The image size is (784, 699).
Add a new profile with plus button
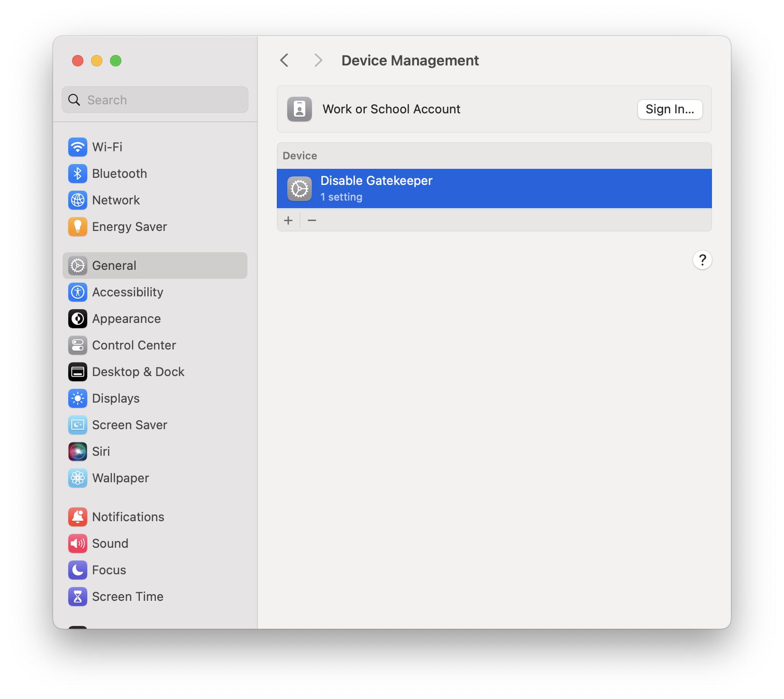[x=288, y=220]
